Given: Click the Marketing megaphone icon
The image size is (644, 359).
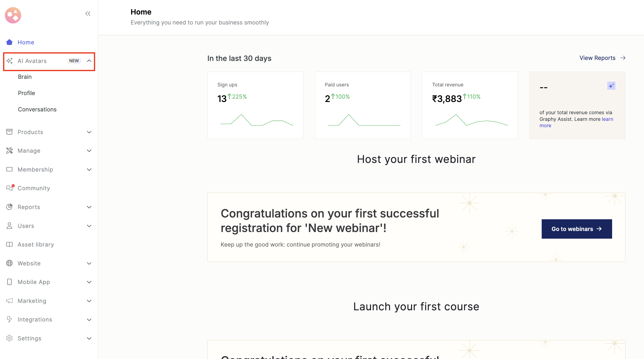Looking at the screenshot, I should (x=9, y=301).
